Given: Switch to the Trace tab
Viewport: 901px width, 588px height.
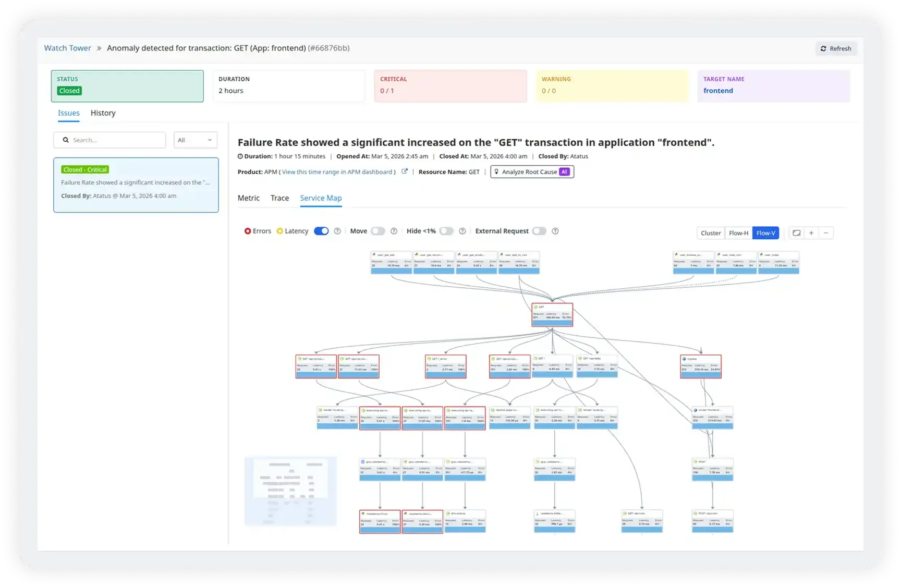Looking at the screenshot, I should point(279,198).
